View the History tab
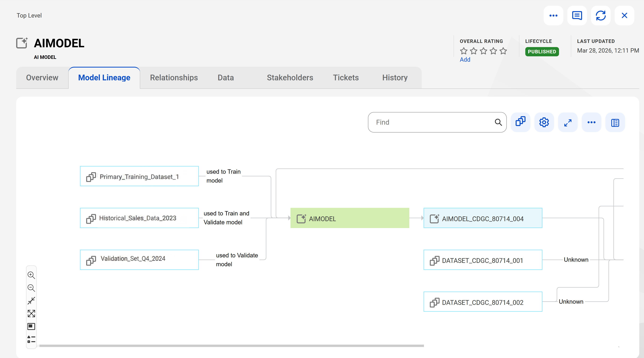The image size is (644, 358). point(395,78)
